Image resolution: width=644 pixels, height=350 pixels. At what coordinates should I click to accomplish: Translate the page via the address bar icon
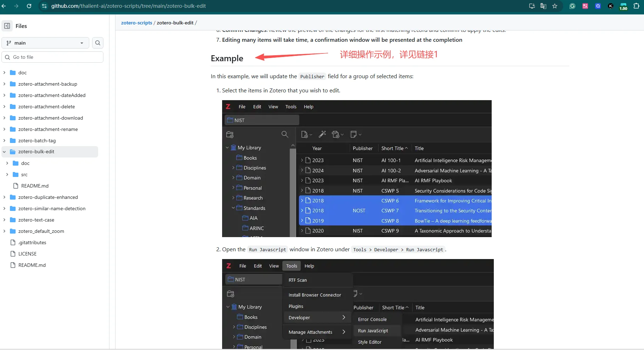[543, 6]
